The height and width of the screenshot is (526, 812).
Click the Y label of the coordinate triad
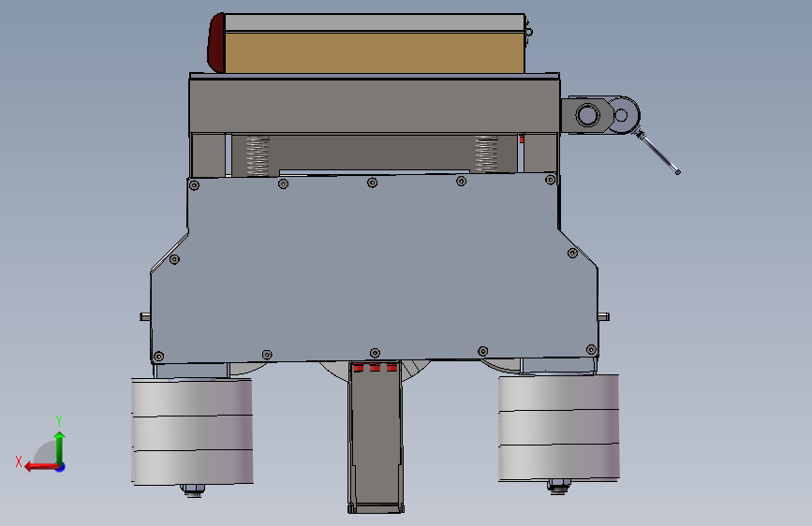click(x=59, y=421)
